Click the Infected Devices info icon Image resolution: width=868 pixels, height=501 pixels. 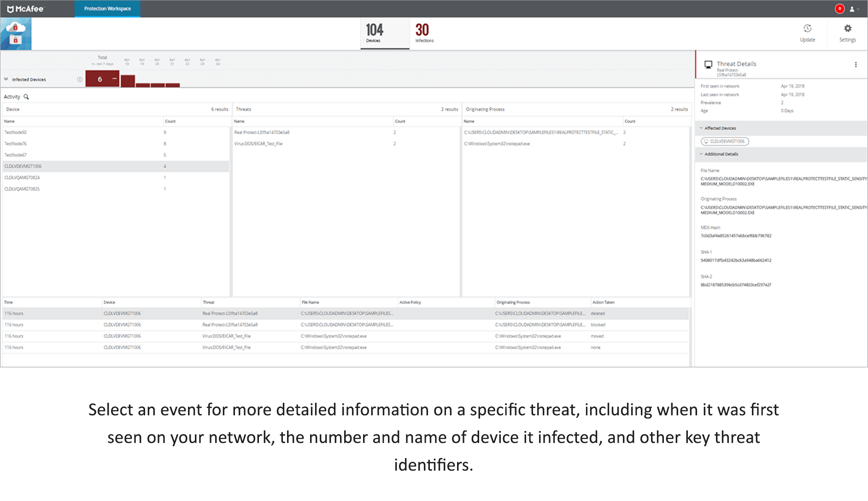(80, 79)
